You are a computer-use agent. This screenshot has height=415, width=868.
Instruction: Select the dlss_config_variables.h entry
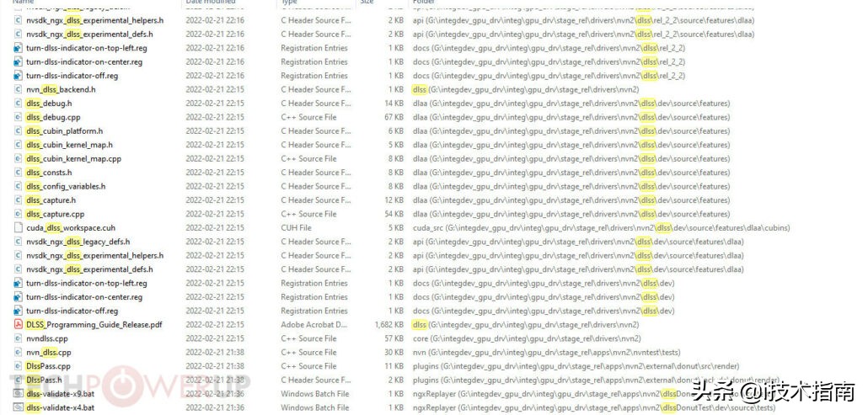coord(66,186)
